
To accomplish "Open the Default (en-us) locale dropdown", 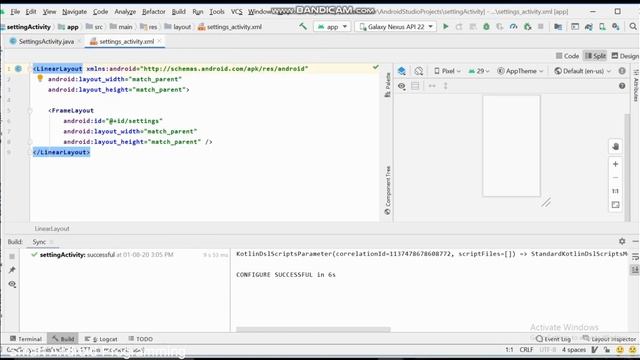I will coord(582,71).
